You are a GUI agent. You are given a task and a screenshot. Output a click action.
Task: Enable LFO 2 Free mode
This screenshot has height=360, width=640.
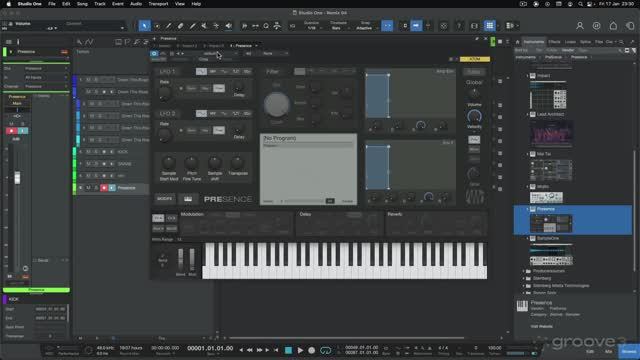(x=219, y=130)
